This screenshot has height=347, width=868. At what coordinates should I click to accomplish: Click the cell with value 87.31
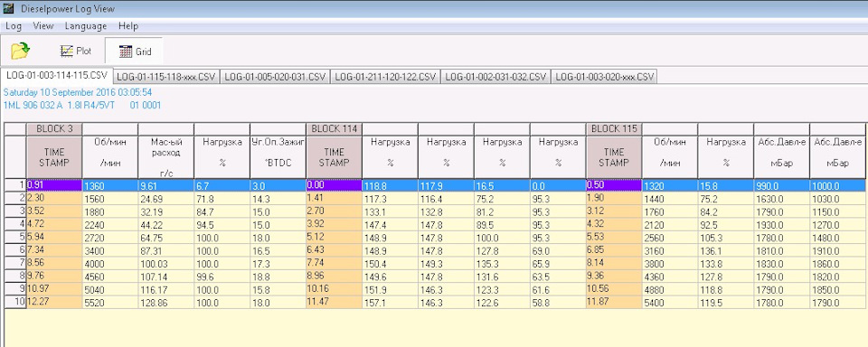click(166, 250)
